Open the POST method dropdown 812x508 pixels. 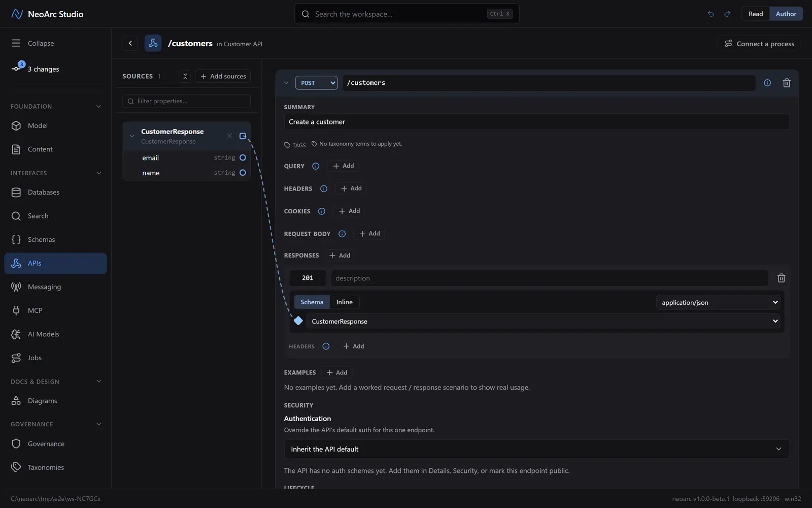[317, 83]
